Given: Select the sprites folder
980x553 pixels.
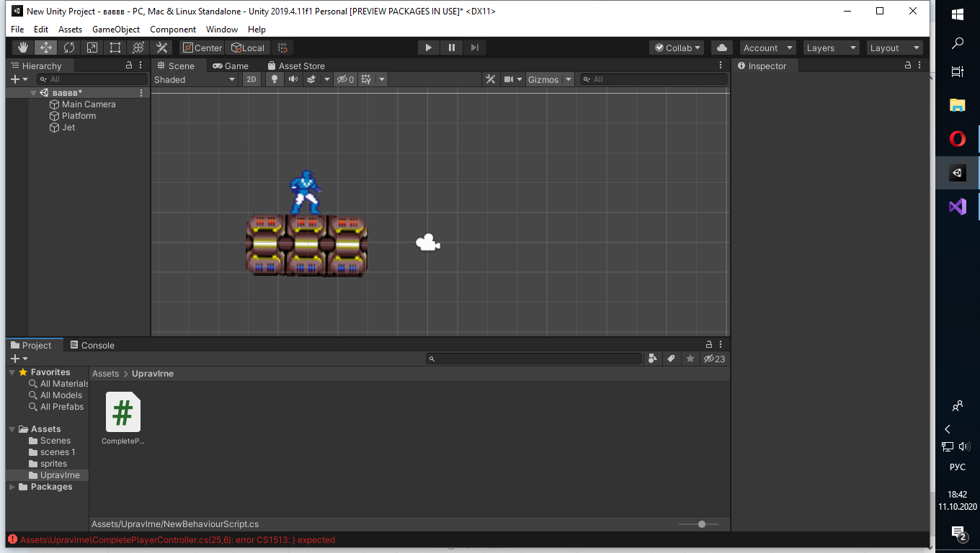Looking at the screenshot, I should tap(53, 464).
